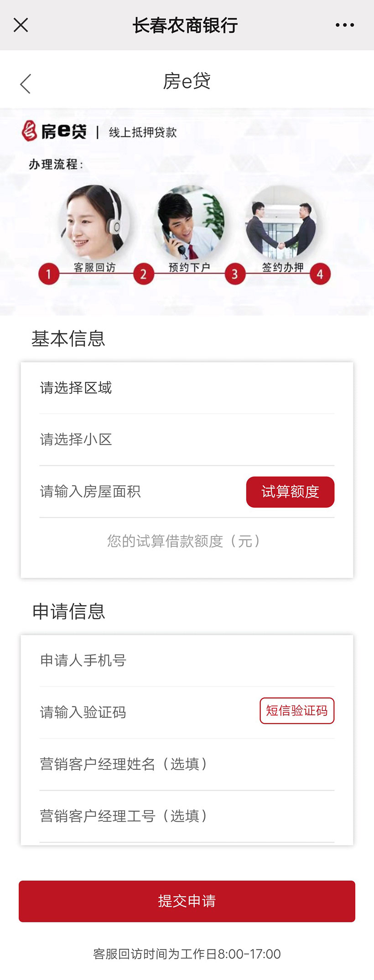Focus the 请输入房屋面积 area field
The image size is (374, 980).
tap(137, 492)
